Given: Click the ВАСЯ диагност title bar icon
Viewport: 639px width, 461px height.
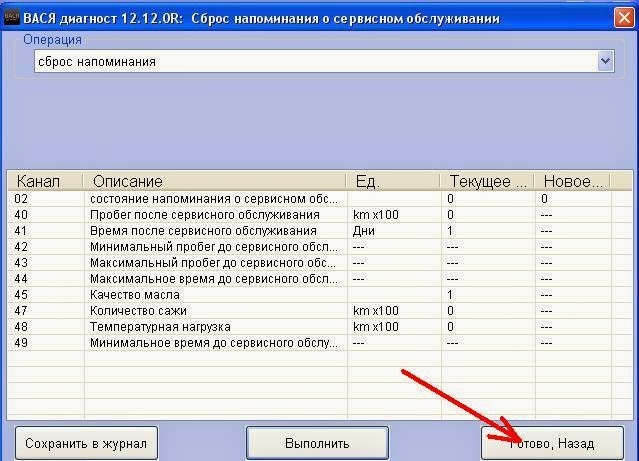Looking at the screenshot, I should tap(11, 18).
